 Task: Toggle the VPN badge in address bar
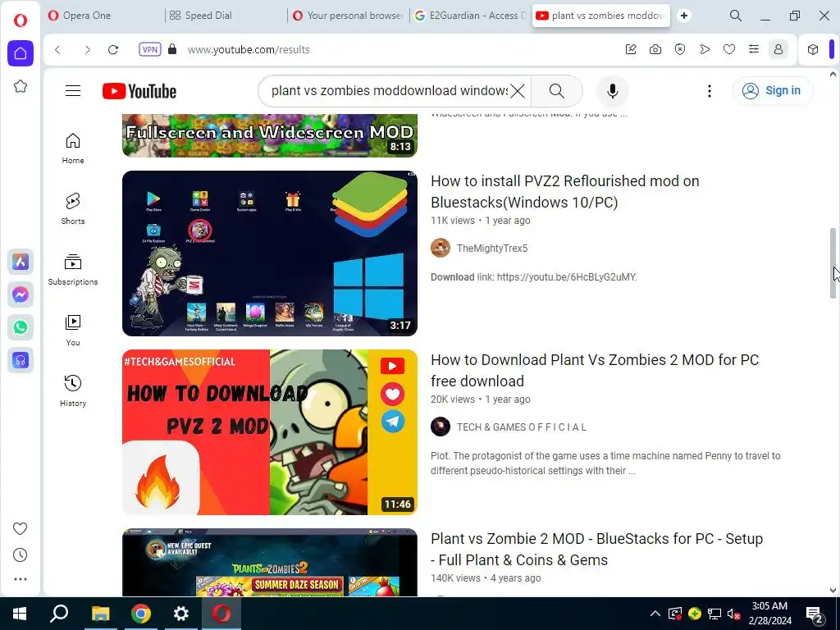click(x=150, y=50)
